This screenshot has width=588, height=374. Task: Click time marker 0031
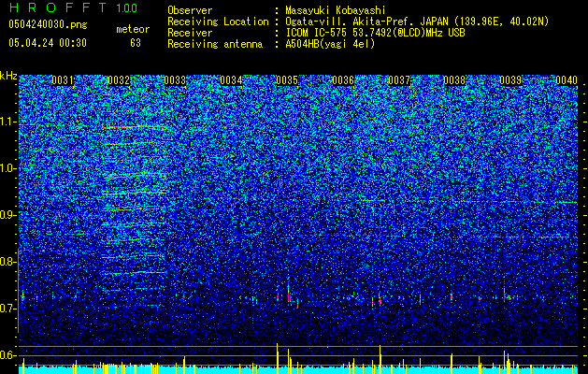click(63, 80)
